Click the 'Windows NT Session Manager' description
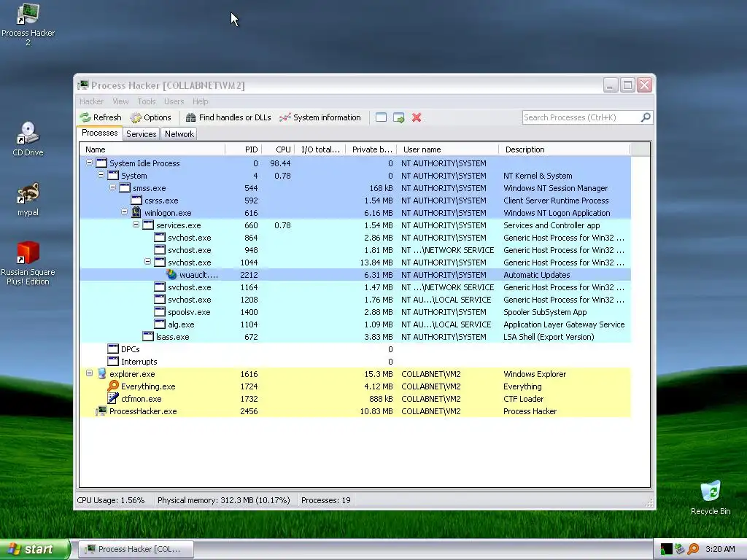 [x=555, y=187]
